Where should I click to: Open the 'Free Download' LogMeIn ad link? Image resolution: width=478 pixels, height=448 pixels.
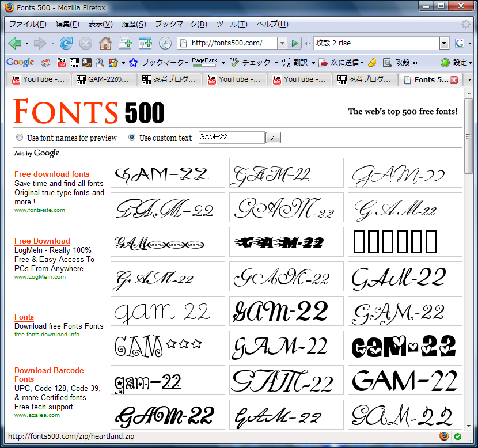(x=42, y=241)
